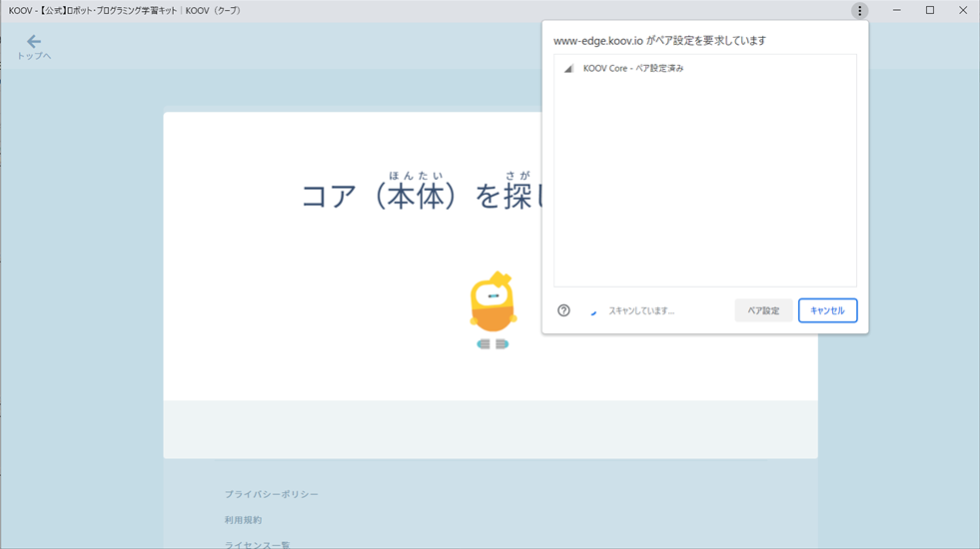Image resolution: width=980 pixels, height=549 pixels.
Task: Open the help question mark icon in dialog
Action: (563, 310)
